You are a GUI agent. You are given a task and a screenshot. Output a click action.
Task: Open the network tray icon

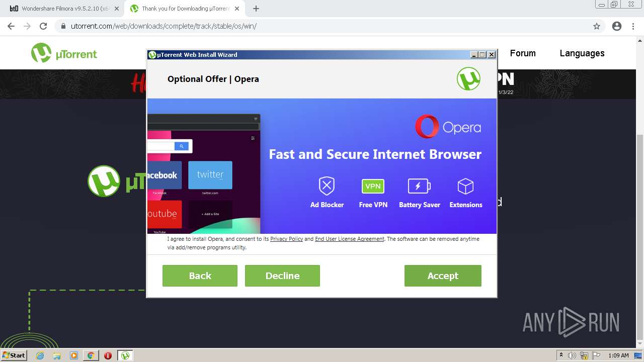[584, 355]
